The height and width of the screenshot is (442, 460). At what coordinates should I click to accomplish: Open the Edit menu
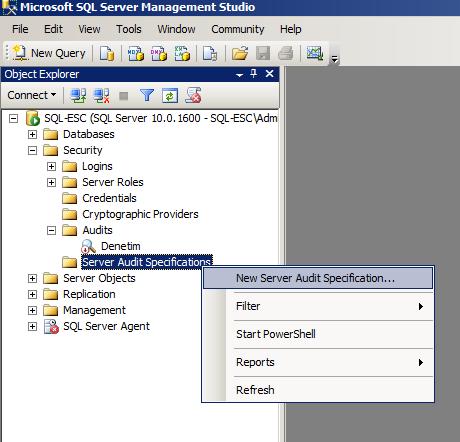tap(53, 29)
